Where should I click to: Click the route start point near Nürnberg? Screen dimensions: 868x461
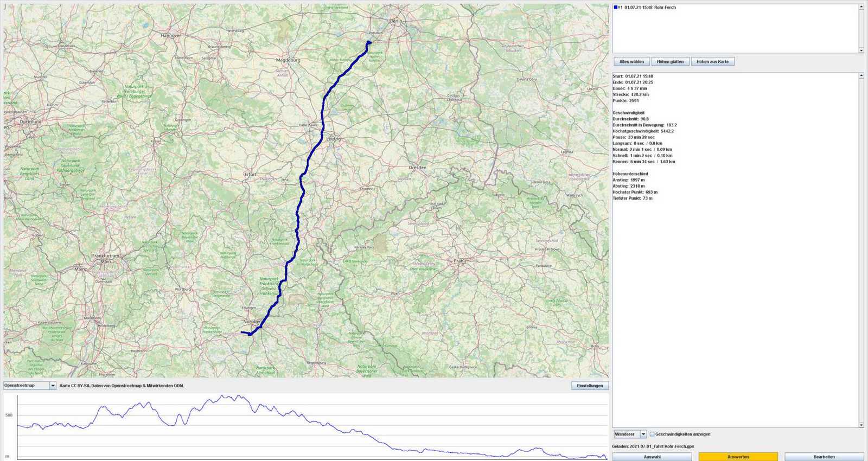(x=242, y=332)
